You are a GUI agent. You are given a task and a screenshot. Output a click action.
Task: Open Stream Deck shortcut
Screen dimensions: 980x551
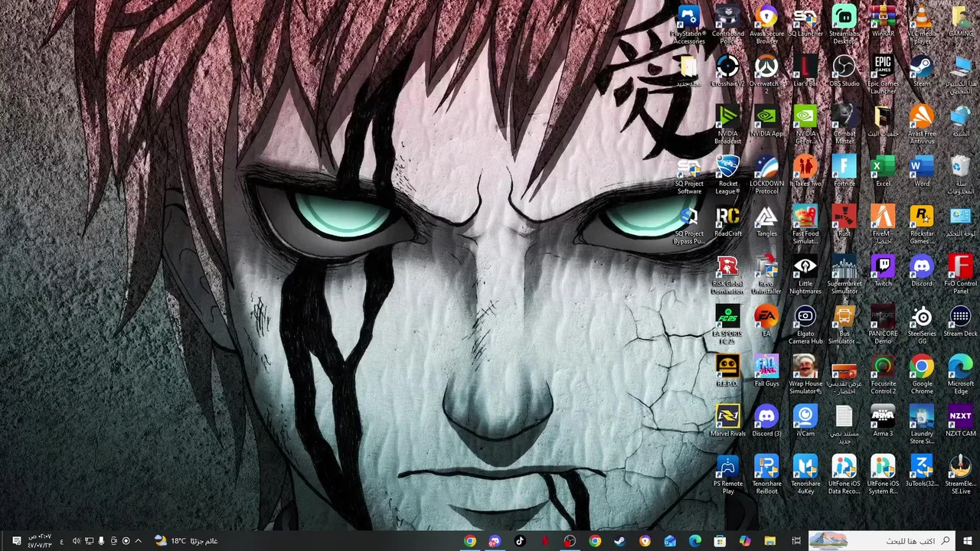[x=961, y=321]
